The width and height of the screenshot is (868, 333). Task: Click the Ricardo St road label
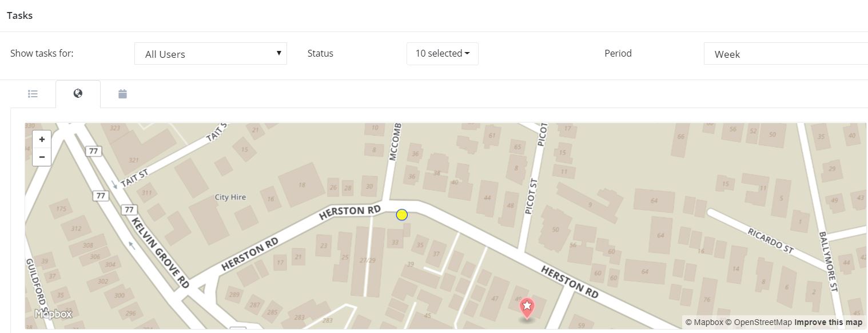pyautogui.click(x=770, y=239)
